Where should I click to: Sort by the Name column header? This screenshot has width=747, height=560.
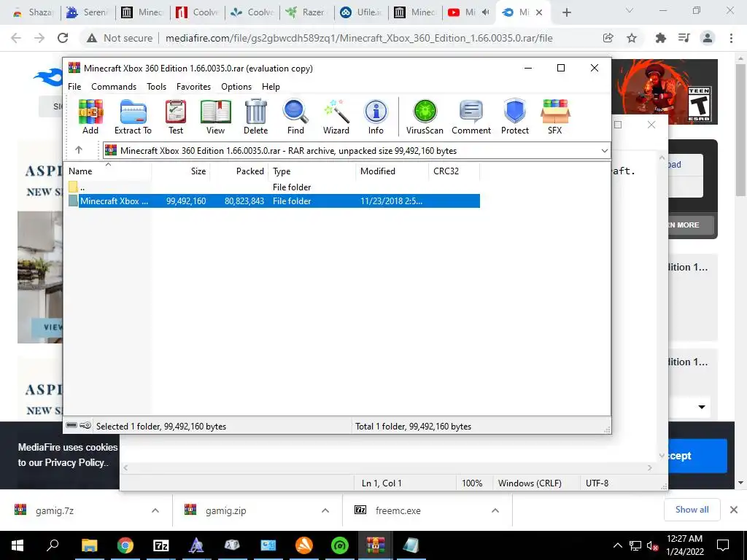108,171
